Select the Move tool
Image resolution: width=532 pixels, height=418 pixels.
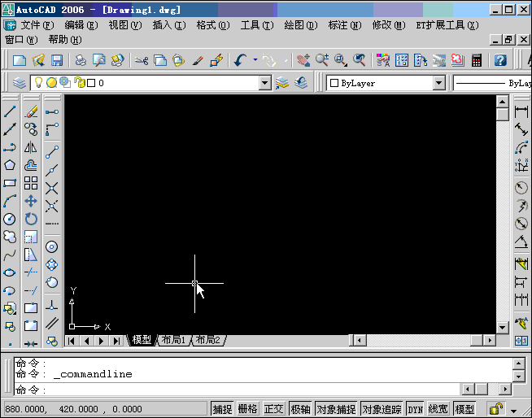[31, 201]
